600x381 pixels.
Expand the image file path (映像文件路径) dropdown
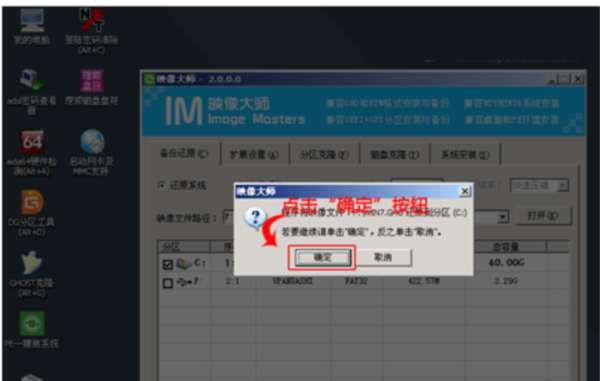click(x=502, y=217)
